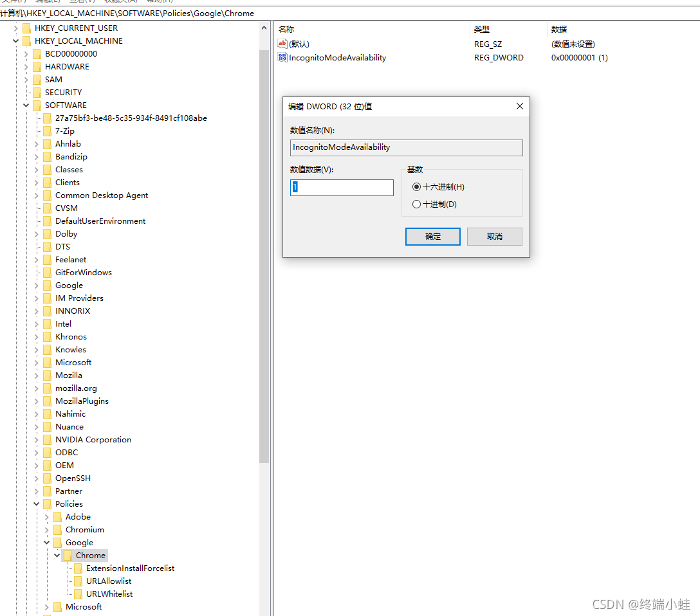700x616 pixels.
Task: Expand the HKEY_CURRENT_USER node
Action: (x=15, y=28)
